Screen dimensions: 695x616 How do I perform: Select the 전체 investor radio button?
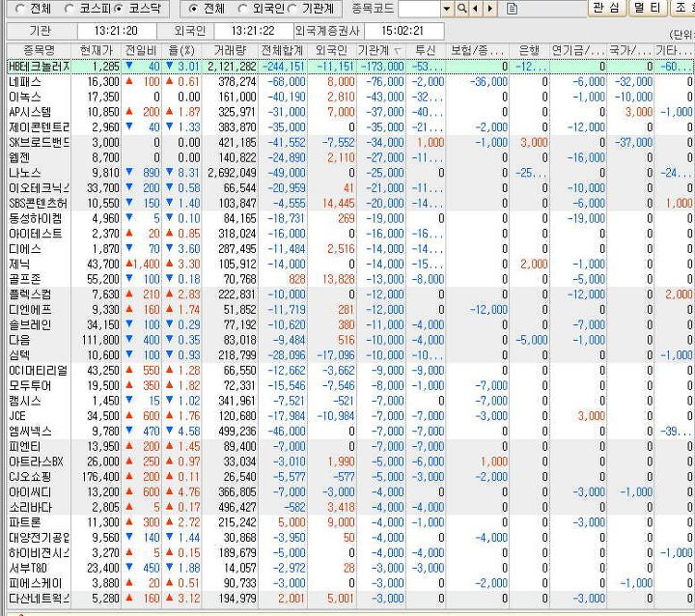[x=193, y=9]
